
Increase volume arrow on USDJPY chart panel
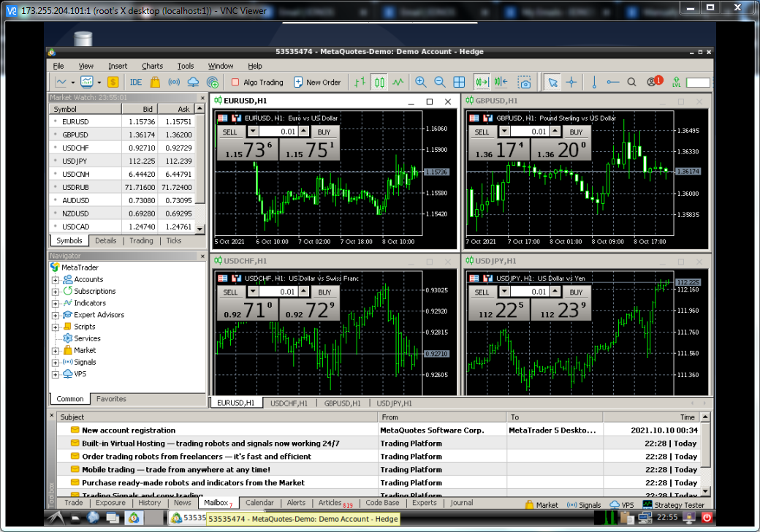(555, 292)
